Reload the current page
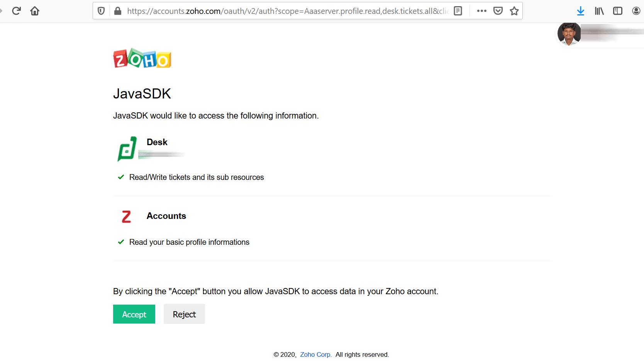The image size is (644, 361). pos(16,11)
